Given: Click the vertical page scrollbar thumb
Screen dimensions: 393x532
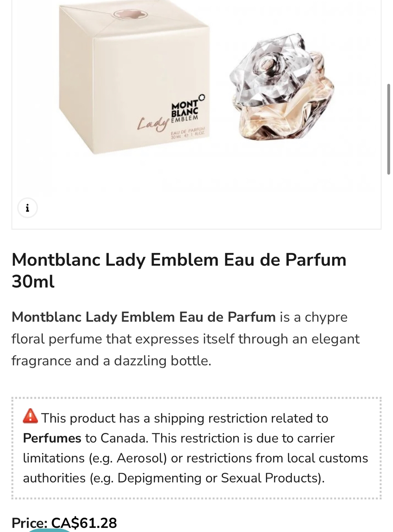Looking at the screenshot, I should click(x=389, y=129).
